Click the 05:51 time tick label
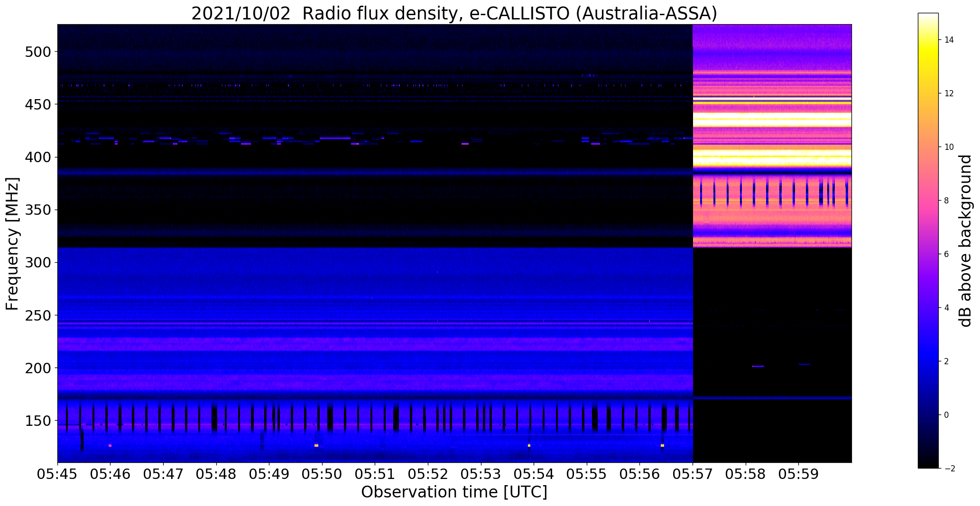This screenshot has height=506, width=980. tap(375, 474)
